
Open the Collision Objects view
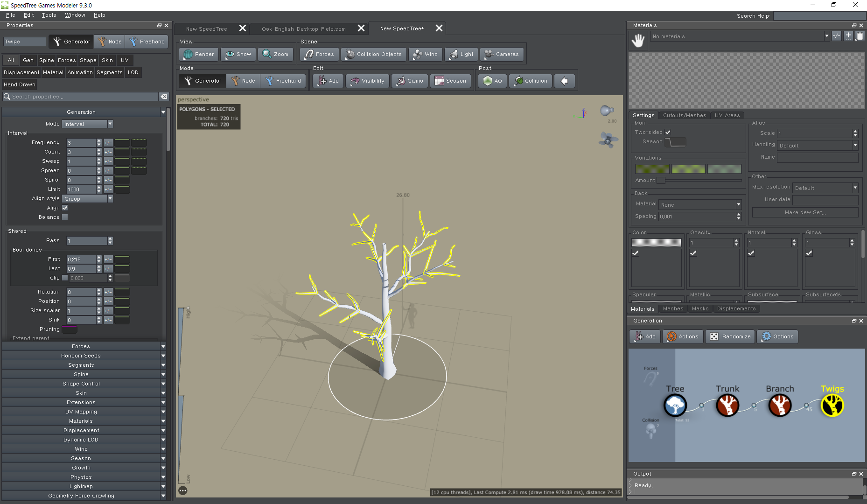point(373,54)
